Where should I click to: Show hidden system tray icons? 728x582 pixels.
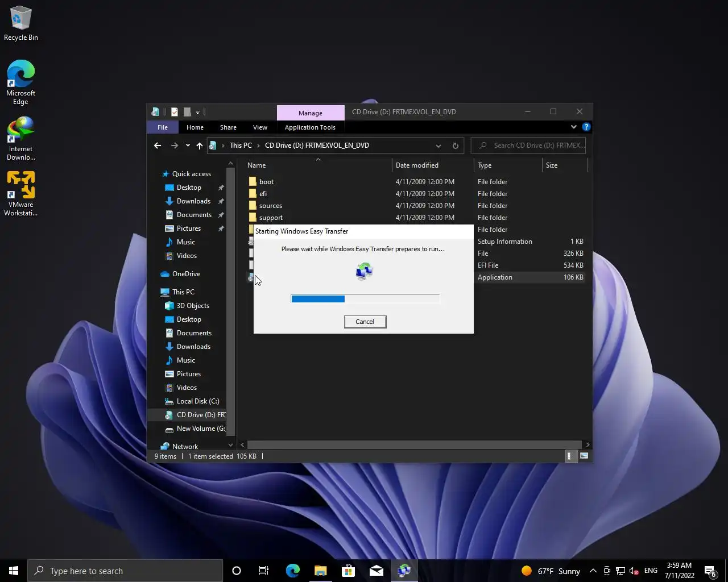pyautogui.click(x=593, y=571)
